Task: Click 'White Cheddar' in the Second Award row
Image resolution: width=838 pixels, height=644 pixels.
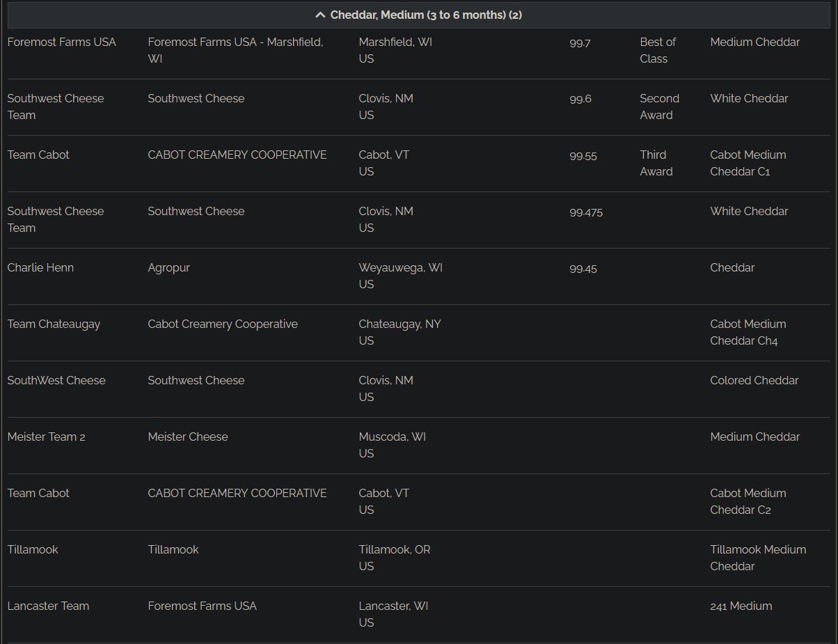Action: click(x=749, y=99)
